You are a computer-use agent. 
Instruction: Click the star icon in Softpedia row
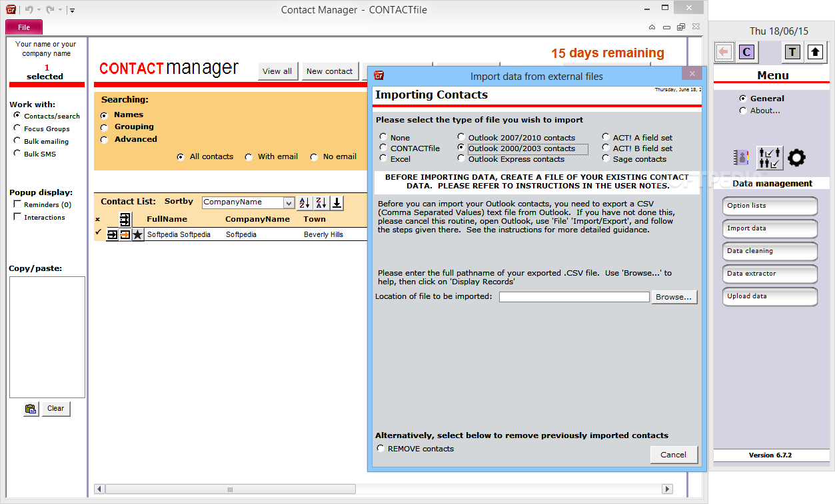[137, 234]
